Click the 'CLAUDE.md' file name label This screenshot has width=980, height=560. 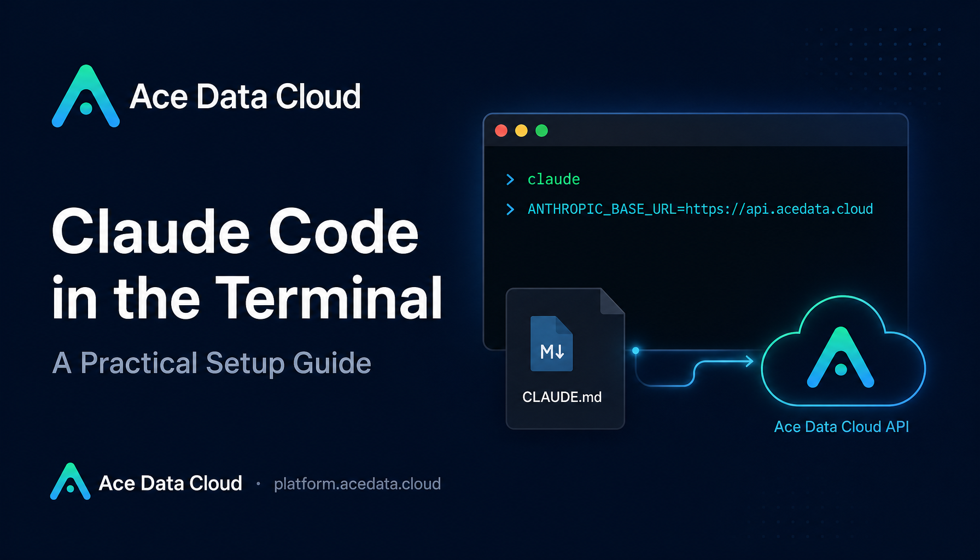pos(562,397)
